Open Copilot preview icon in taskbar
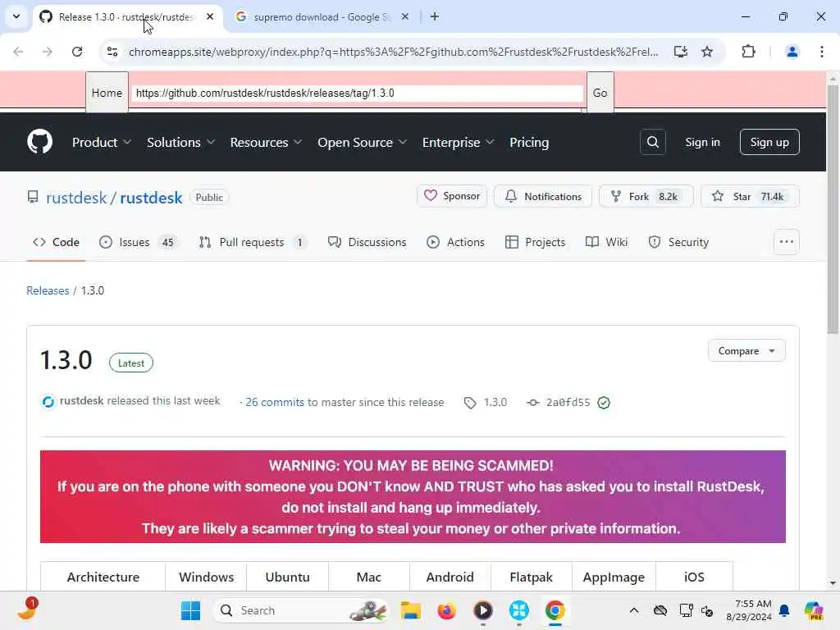840x630 pixels. coord(814,610)
